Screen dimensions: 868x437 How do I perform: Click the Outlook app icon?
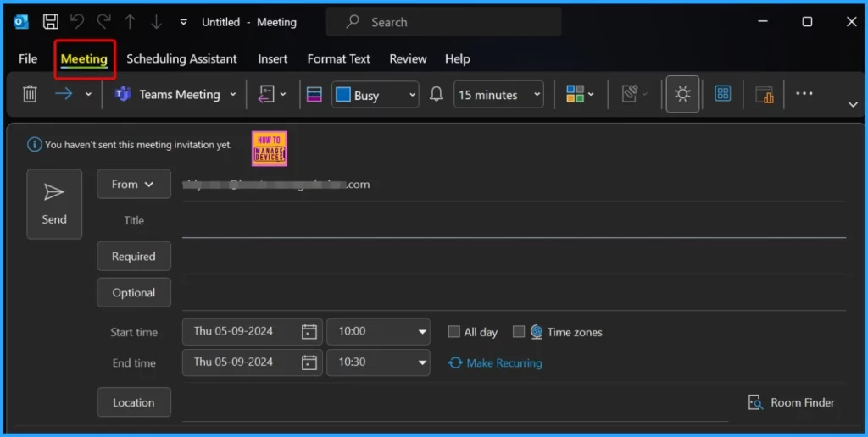pos(21,21)
